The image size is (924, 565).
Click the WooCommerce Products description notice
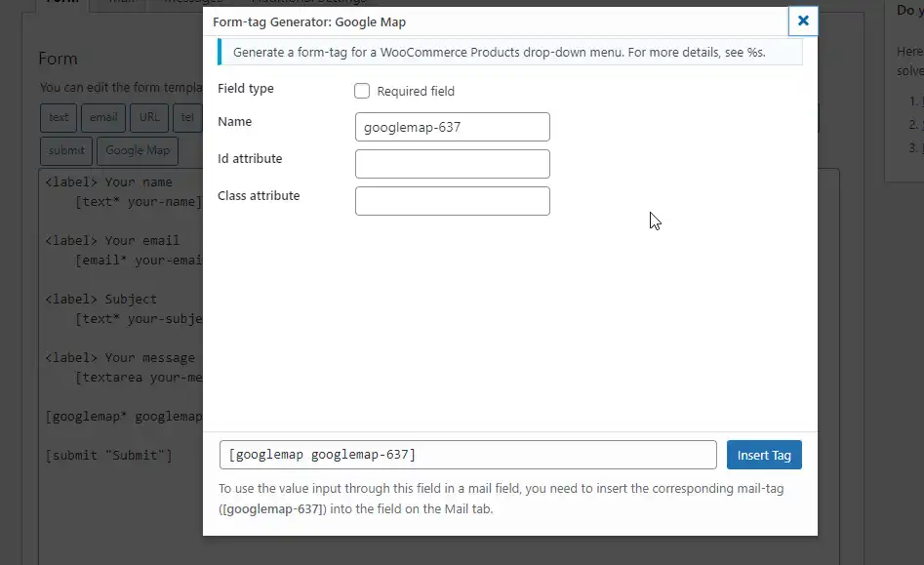point(509,52)
